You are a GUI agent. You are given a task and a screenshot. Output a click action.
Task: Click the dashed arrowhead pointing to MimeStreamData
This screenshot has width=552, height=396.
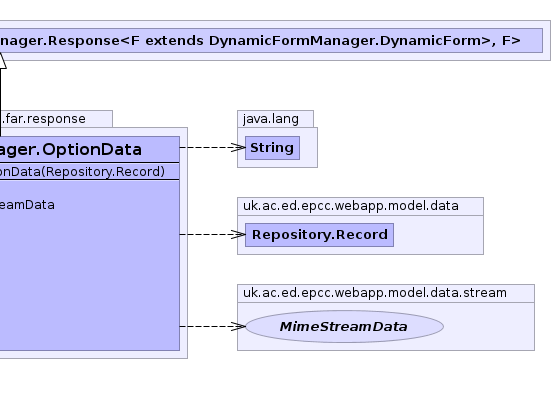pos(238,326)
